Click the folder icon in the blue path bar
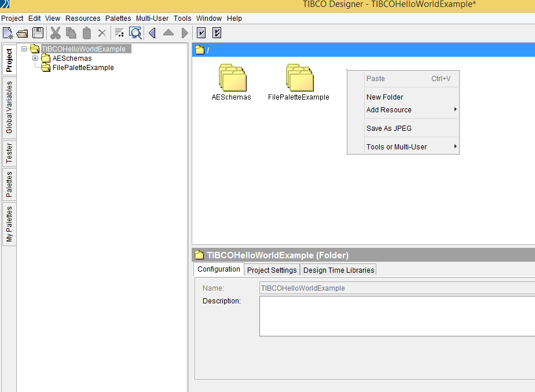Image resolution: width=535 pixels, height=392 pixels. click(200, 50)
